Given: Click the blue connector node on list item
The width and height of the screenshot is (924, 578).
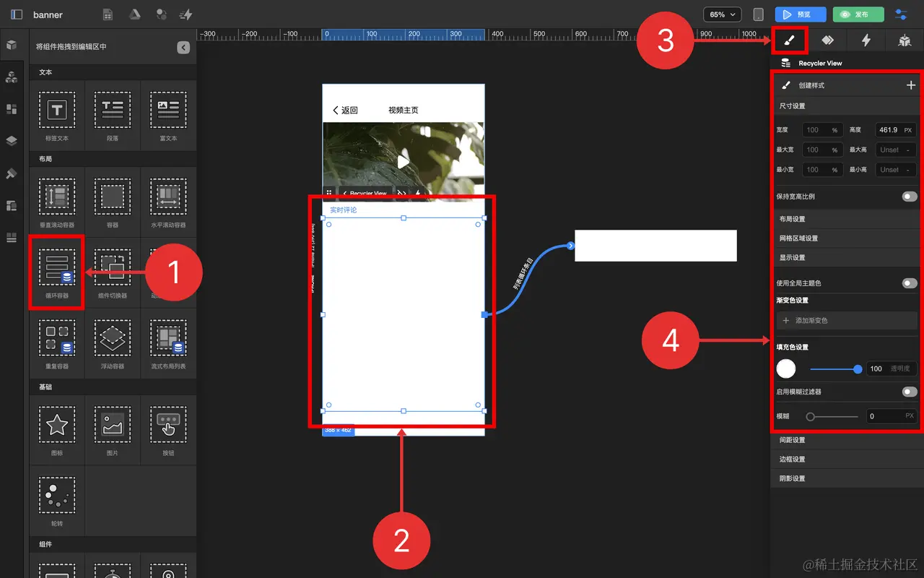Looking at the screenshot, I should (x=570, y=246).
